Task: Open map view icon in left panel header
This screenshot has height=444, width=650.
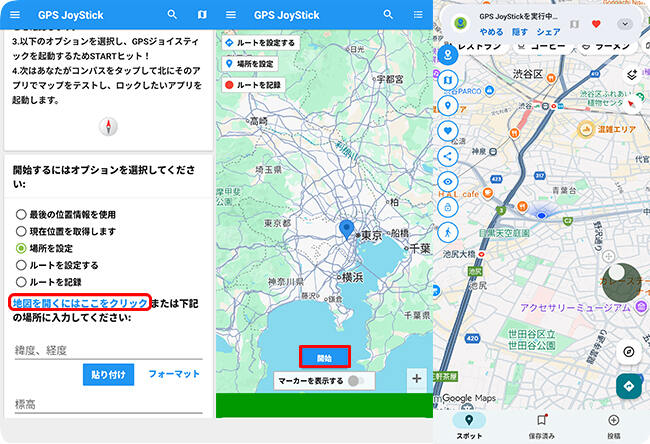Action: tap(202, 15)
